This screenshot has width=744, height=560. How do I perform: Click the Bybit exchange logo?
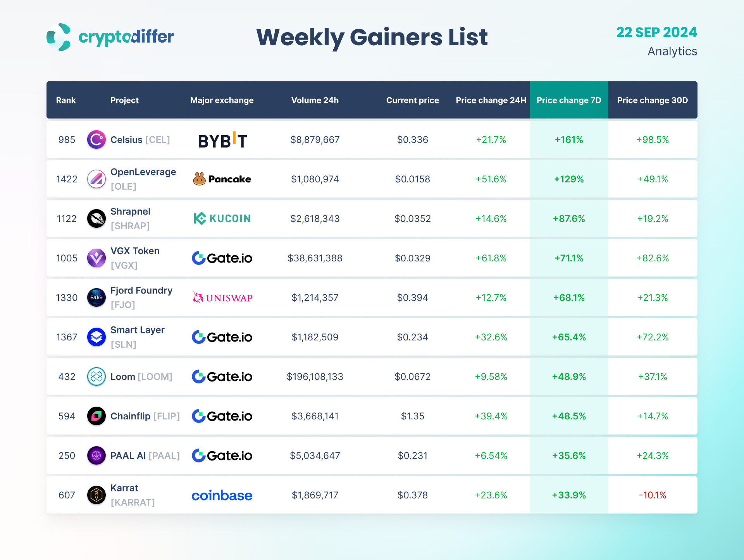point(222,140)
